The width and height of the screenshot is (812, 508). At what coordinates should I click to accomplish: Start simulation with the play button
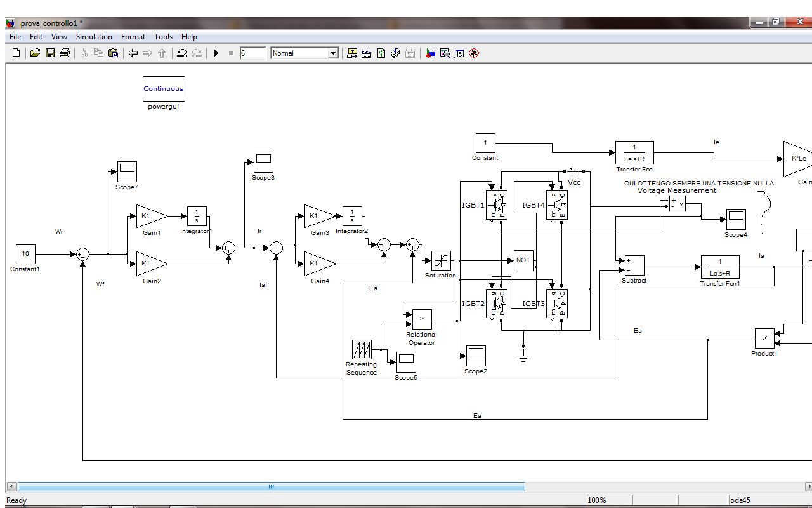[x=216, y=53]
